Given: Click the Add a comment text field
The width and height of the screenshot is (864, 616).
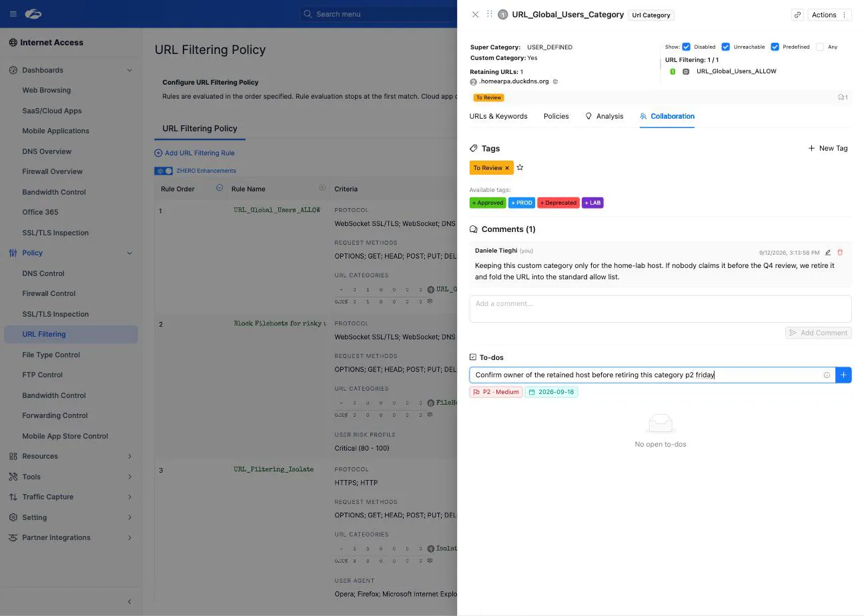Looking at the screenshot, I should (661, 309).
